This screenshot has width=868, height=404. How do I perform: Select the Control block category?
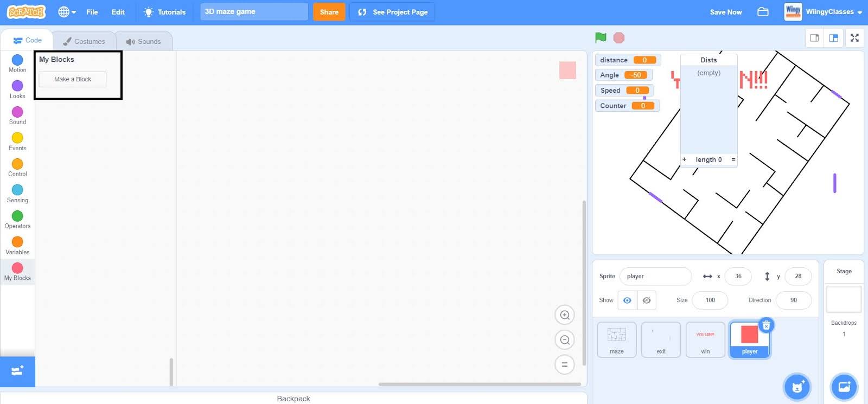pos(17,168)
